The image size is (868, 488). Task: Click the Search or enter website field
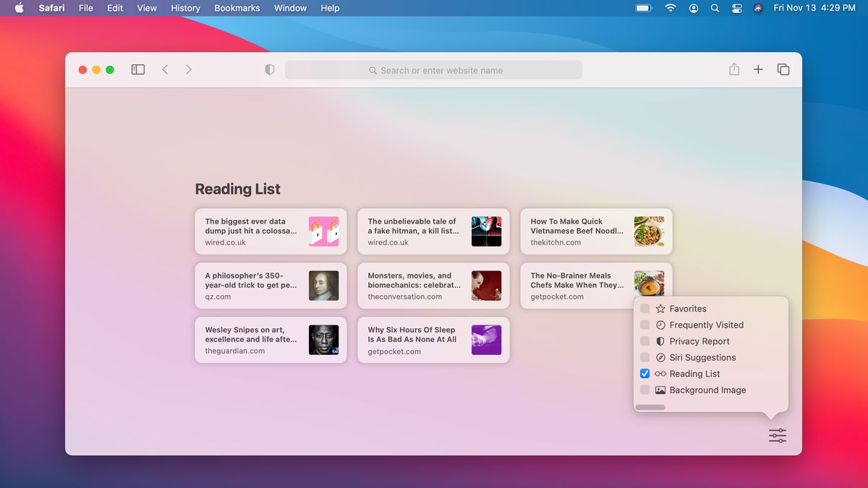tap(433, 70)
